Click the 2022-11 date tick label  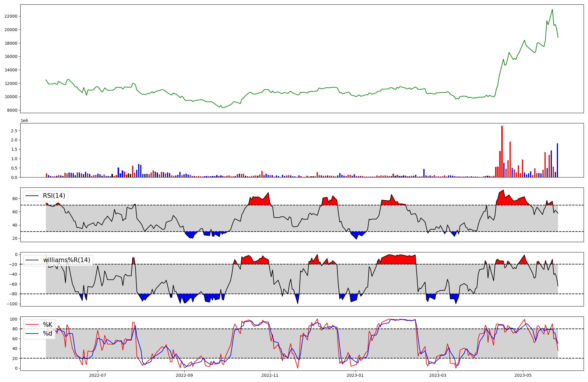coord(270,375)
